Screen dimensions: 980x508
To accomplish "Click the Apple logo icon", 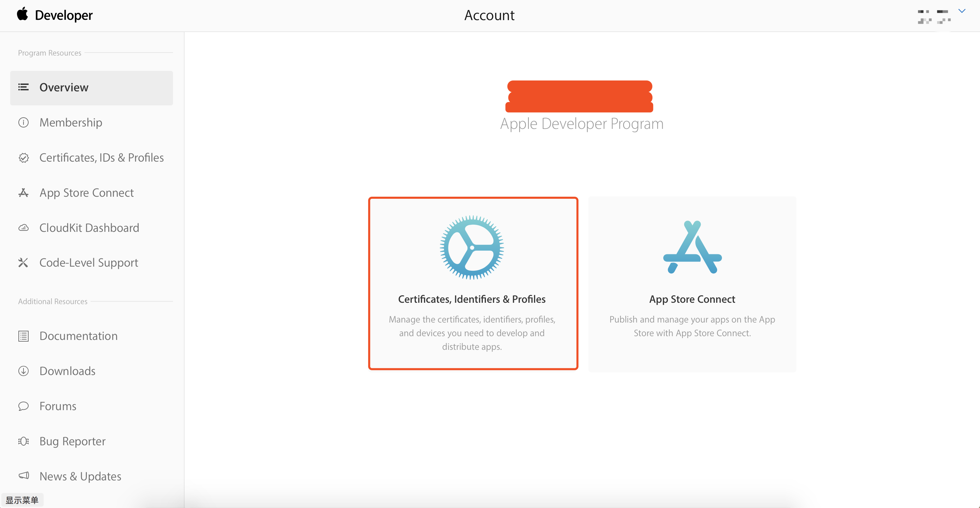I will click(22, 14).
